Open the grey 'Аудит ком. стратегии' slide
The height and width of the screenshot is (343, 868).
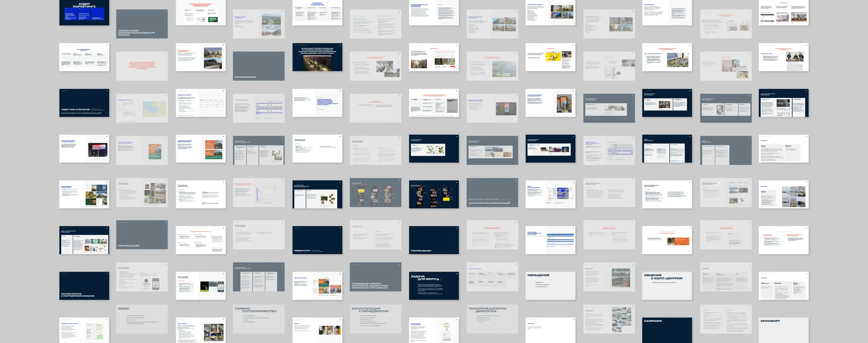(492, 192)
